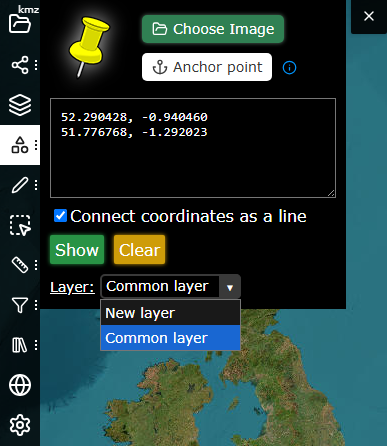Image resolution: width=387 pixels, height=446 pixels.
Task: Open the library books icon
Action: pos(20,345)
